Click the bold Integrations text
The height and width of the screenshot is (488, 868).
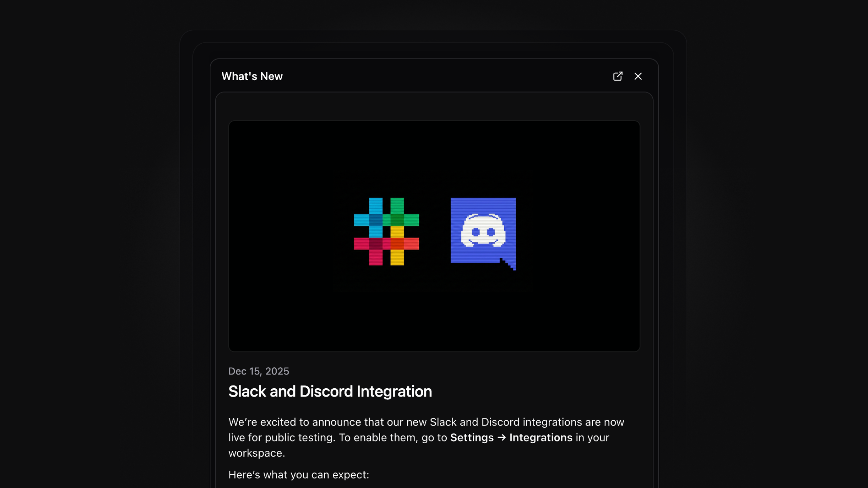click(541, 438)
